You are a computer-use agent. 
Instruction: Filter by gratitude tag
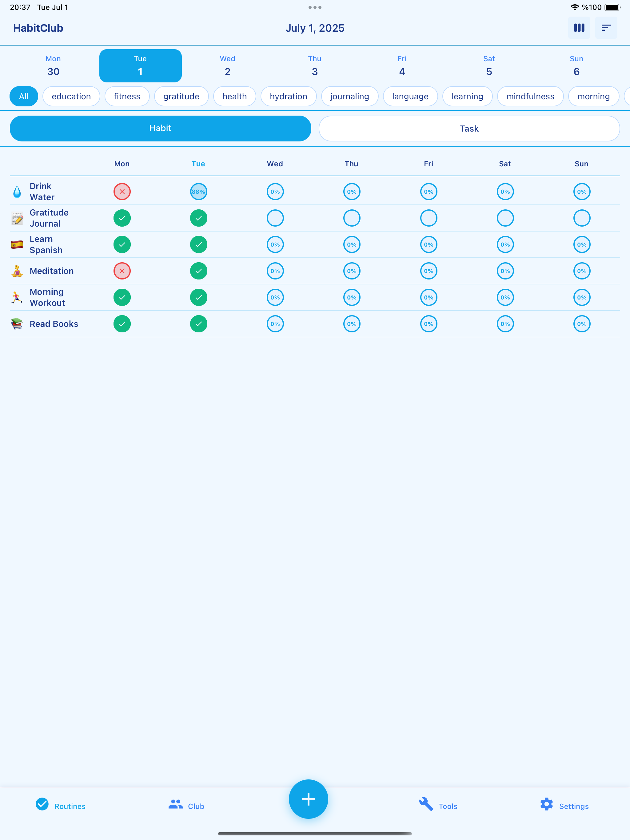(181, 97)
